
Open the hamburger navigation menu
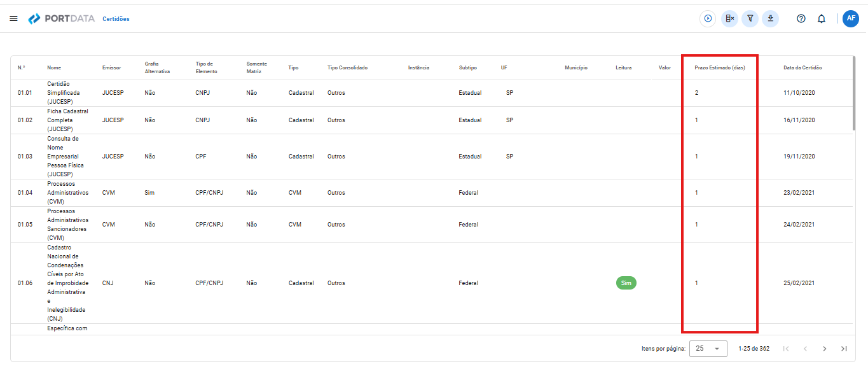pyautogui.click(x=13, y=18)
